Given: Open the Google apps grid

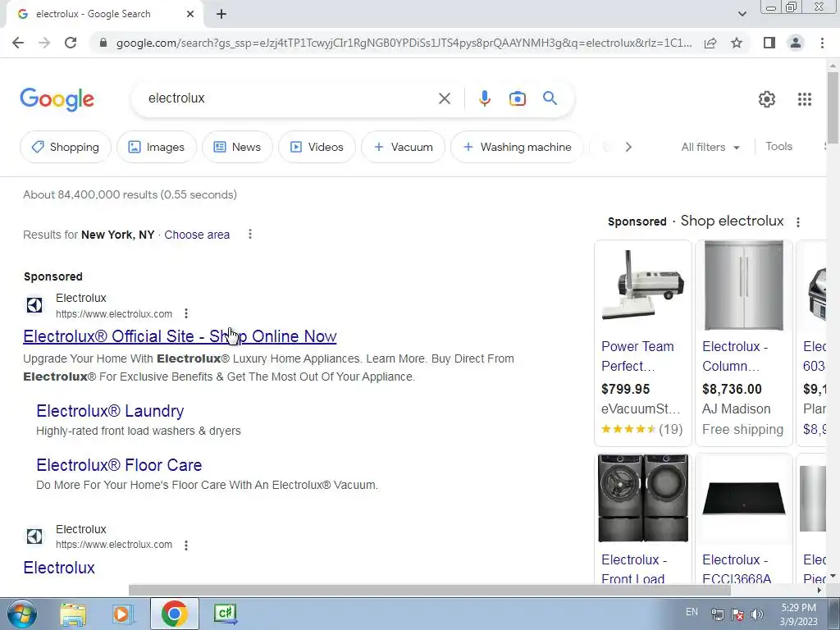Looking at the screenshot, I should (x=804, y=99).
